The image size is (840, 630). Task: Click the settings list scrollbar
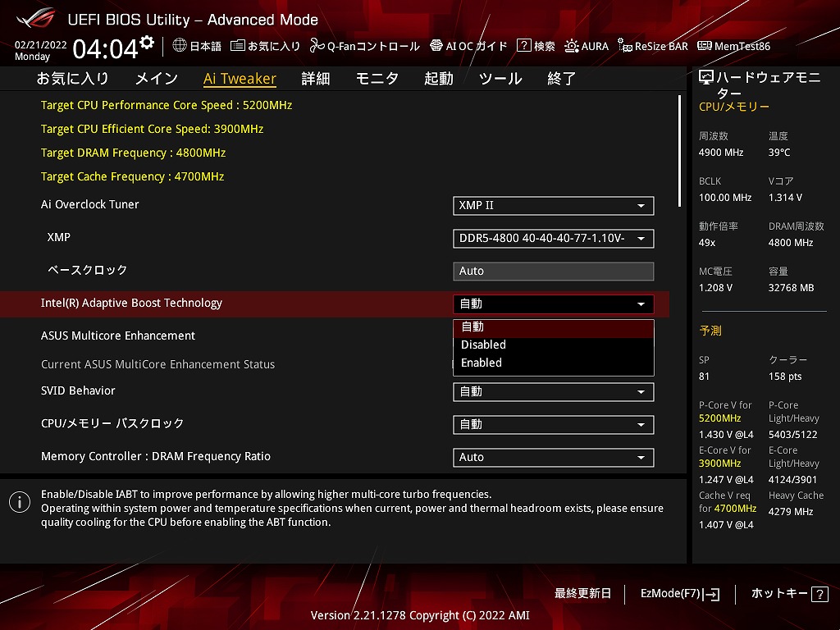(680, 151)
